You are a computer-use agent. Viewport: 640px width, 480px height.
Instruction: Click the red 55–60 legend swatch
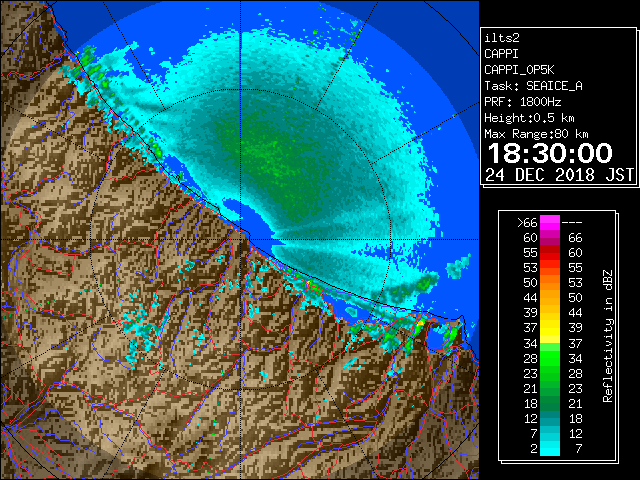550,253
